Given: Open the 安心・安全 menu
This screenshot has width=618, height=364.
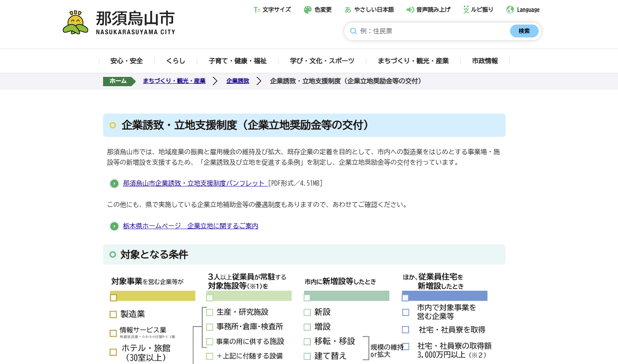Looking at the screenshot, I should click(126, 61).
